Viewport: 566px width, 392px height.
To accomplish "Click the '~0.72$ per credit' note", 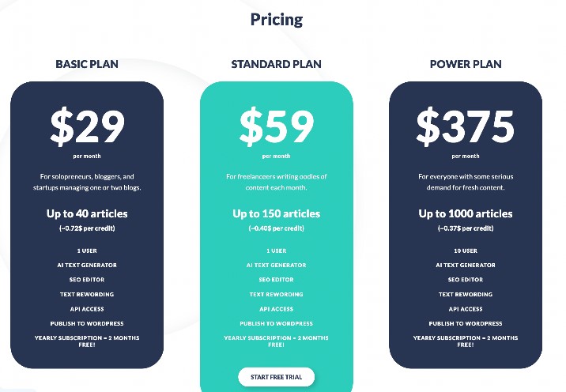I will click(x=87, y=228).
